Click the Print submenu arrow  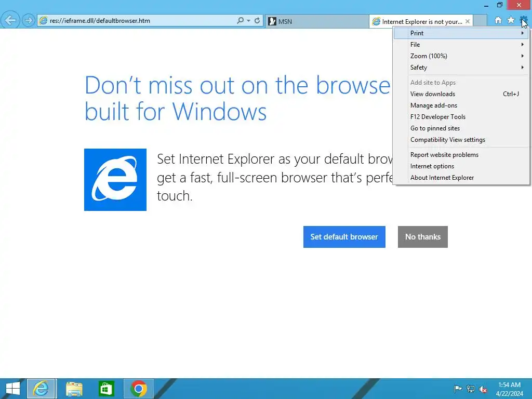(523, 33)
